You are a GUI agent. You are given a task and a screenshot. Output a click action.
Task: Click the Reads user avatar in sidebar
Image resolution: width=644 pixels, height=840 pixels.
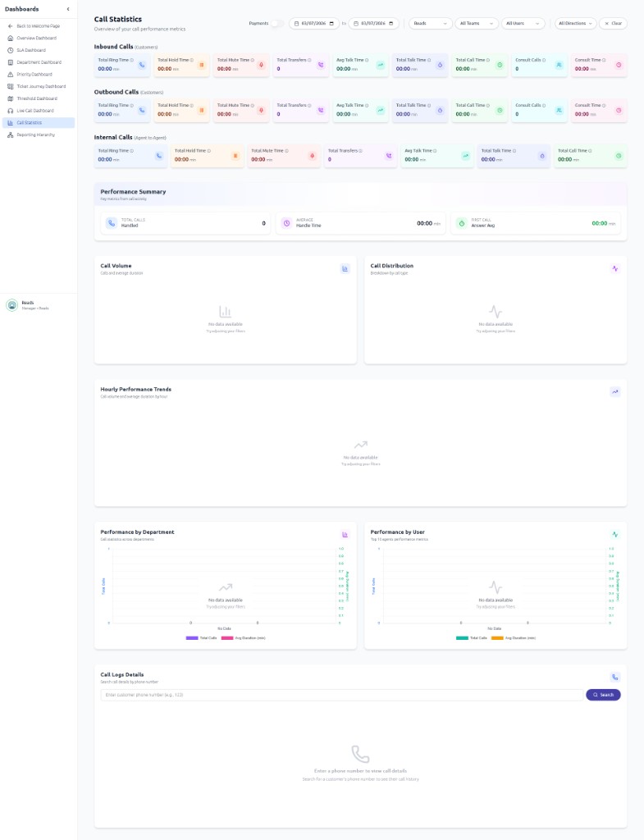pos(11,305)
